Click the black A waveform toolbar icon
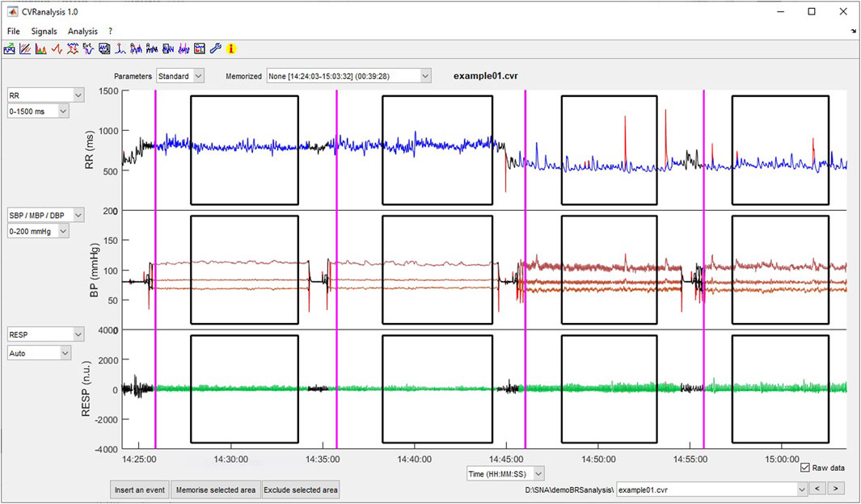Screen dimensions: 861x504 (152, 48)
